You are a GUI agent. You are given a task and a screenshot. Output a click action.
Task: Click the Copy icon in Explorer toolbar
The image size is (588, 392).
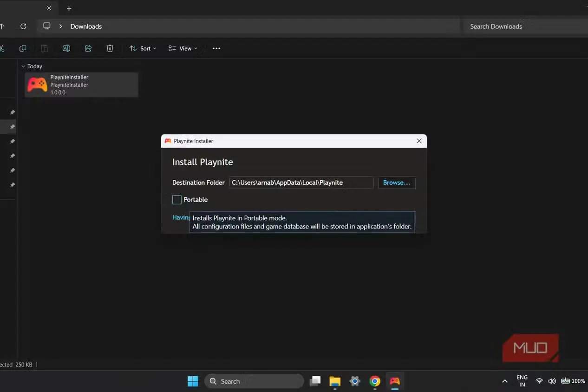point(23,48)
